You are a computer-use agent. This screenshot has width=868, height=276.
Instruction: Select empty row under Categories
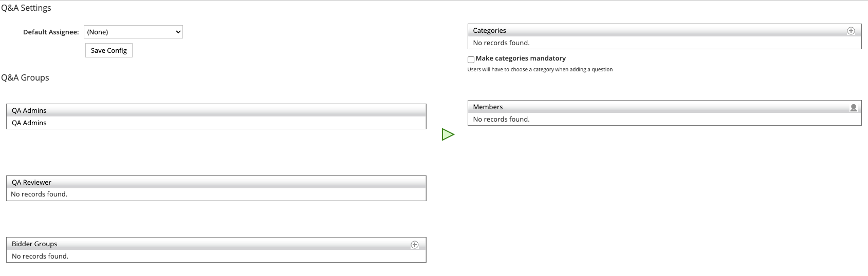pos(664,43)
